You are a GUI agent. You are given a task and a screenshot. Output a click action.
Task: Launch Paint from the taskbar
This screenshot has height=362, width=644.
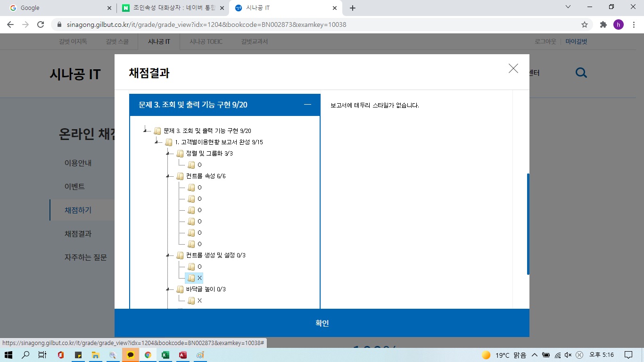200,355
